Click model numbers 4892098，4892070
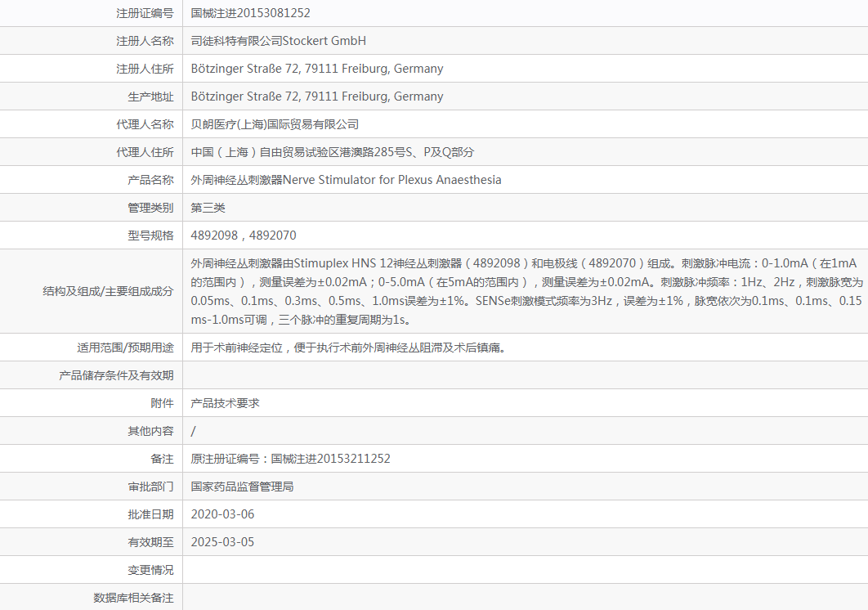This screenshot has width=868, height=610. pos(244,235)
